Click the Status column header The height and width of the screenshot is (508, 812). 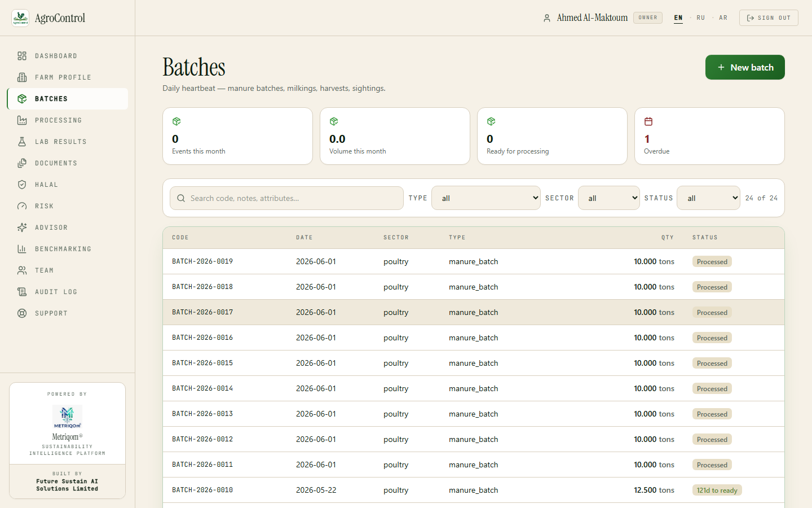[705, 238]
